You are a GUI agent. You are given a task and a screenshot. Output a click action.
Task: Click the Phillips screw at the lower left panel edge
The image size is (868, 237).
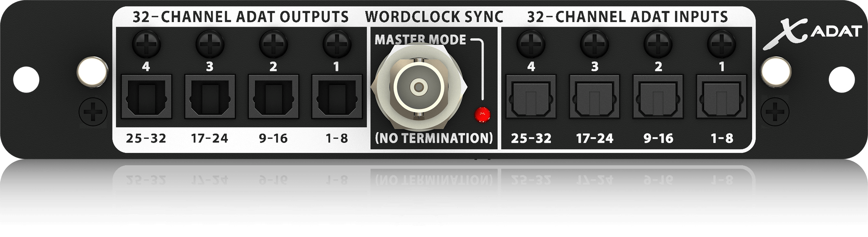tap(93, 113)
